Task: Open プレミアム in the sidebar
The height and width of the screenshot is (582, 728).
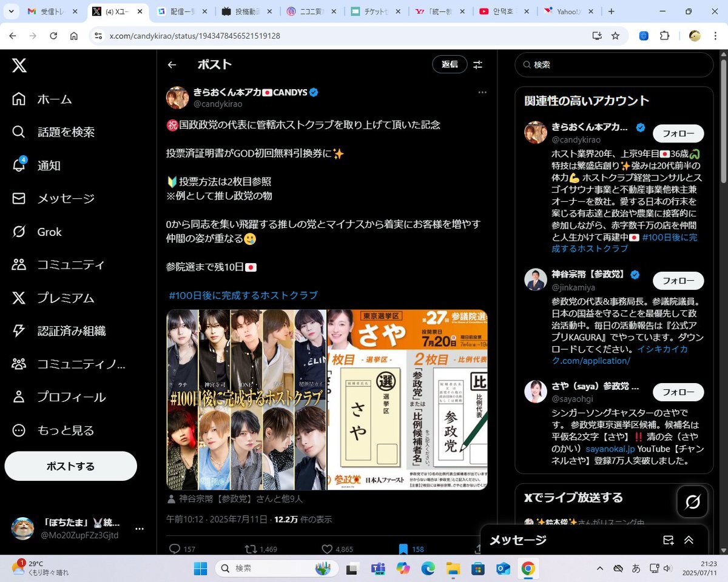Action: tap(54, 298)
